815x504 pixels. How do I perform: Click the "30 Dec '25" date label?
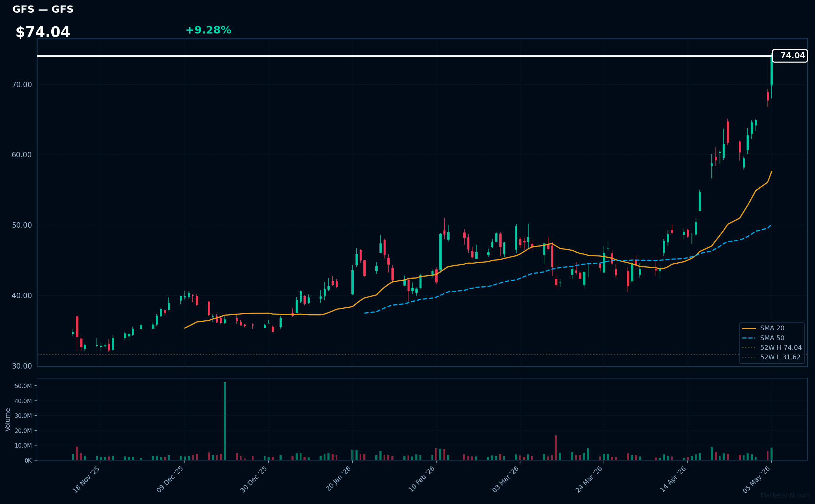point(254,479)
